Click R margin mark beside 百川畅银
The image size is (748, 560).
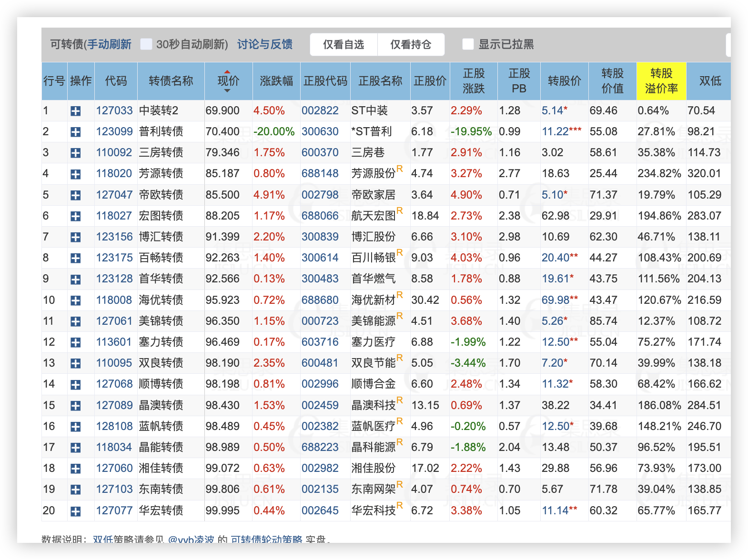click(x=400, y=252)
